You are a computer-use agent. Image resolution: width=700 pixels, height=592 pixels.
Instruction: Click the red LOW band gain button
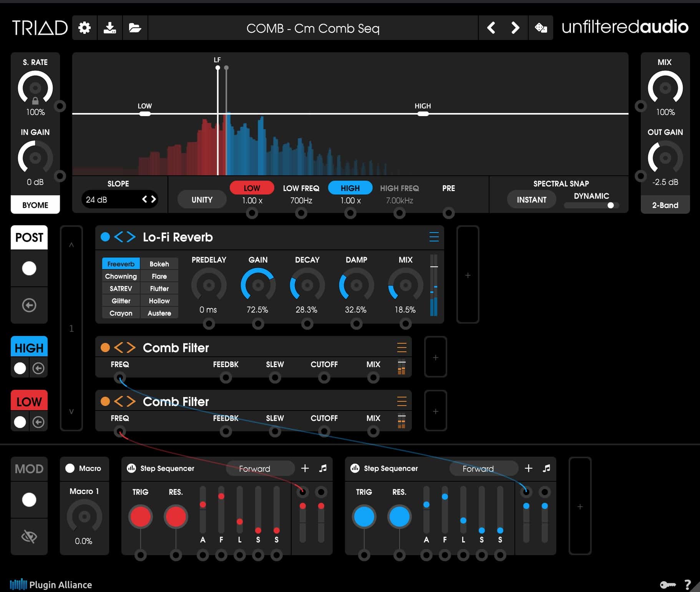252,188
